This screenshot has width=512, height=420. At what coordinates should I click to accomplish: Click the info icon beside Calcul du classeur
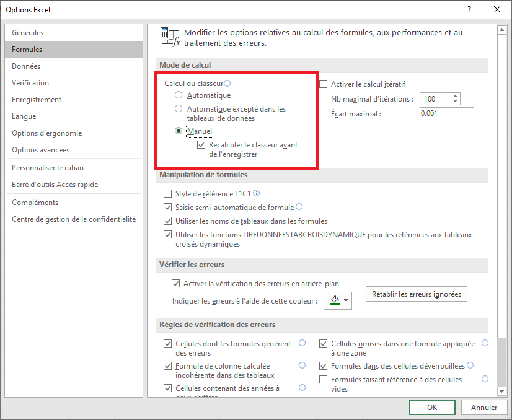point(227,83)
